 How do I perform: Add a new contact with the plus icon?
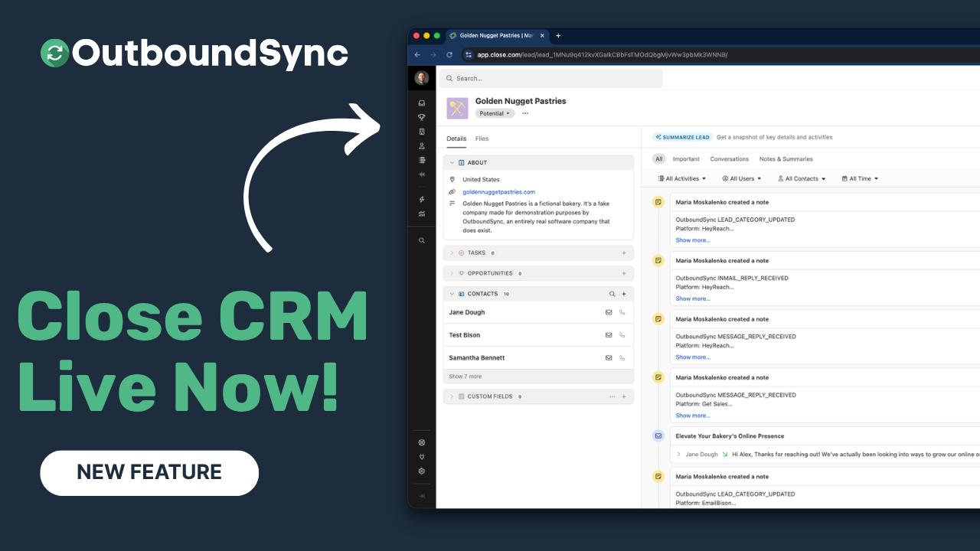coord(624,293)
